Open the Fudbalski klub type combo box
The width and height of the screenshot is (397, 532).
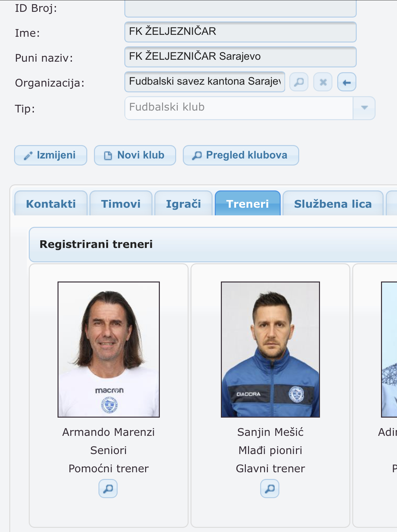click(250, 108)
